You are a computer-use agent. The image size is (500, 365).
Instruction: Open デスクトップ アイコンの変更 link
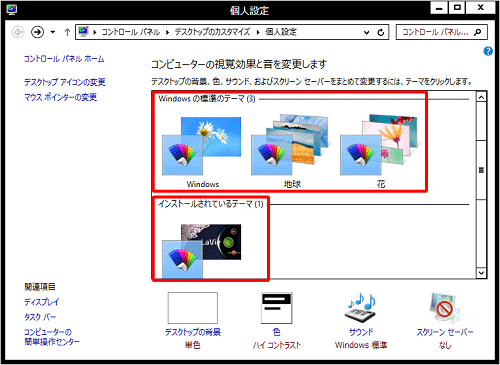point(65,82)
